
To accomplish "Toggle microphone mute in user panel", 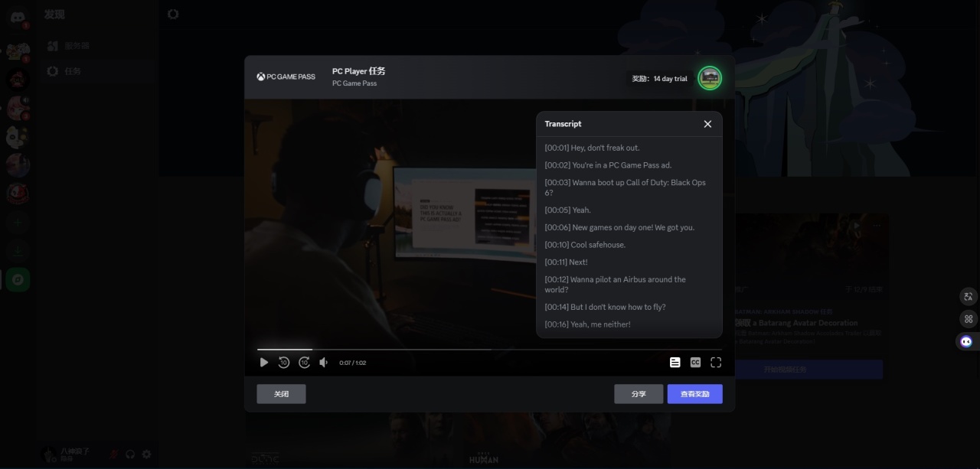I will pos(114,454).
